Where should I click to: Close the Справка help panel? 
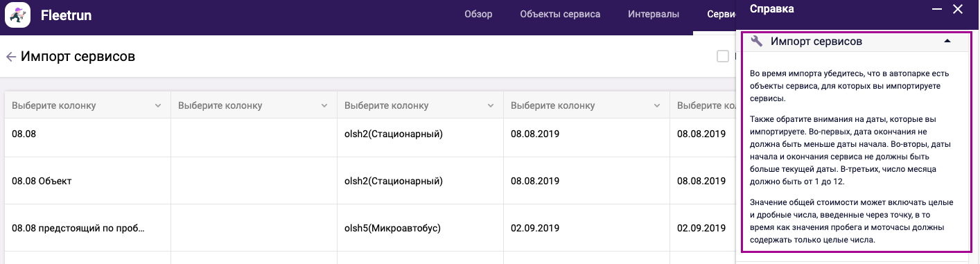coord(958,9)
